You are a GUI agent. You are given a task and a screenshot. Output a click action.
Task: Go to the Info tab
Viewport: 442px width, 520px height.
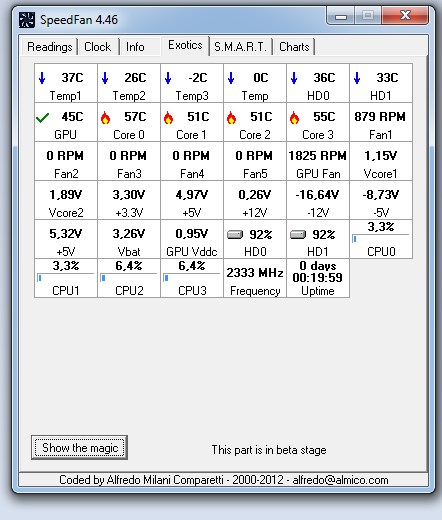(x=135, y=47)
